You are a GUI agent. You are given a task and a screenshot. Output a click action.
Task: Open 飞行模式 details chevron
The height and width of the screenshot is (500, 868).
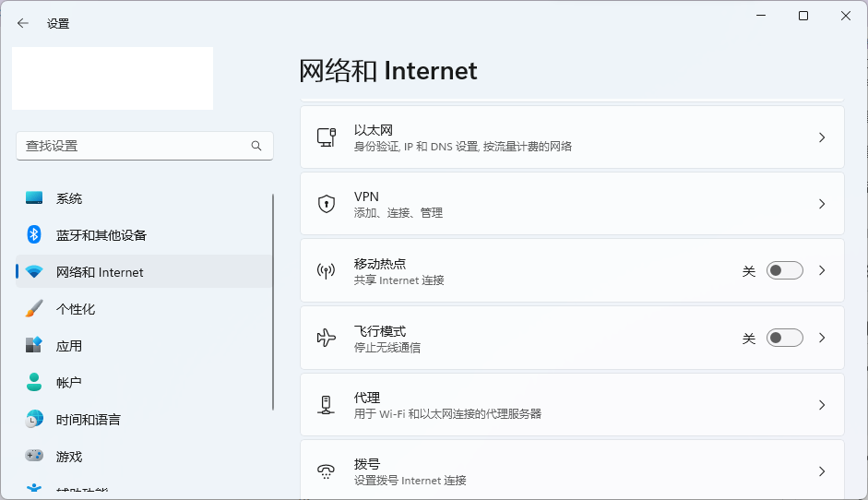pos(822,338)
